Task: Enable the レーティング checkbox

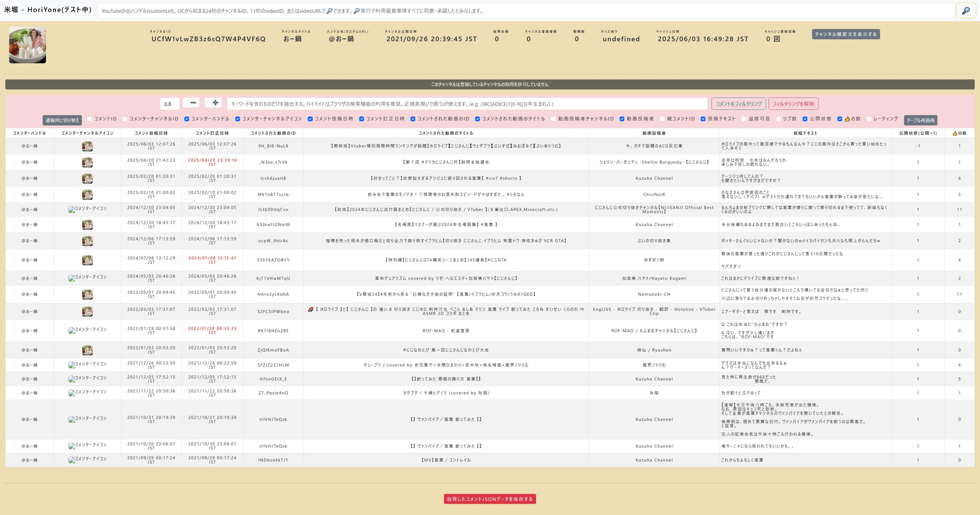Action: [869, 119]
